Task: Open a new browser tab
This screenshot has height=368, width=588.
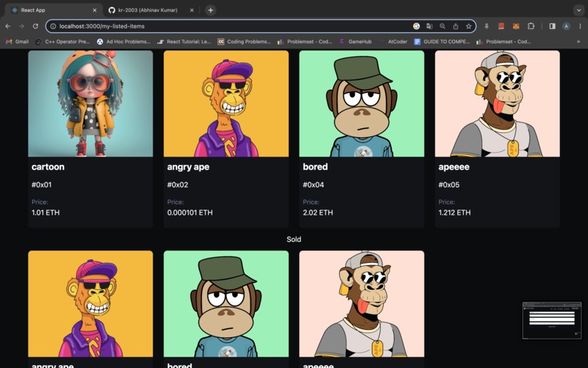Action: (210, 10)
